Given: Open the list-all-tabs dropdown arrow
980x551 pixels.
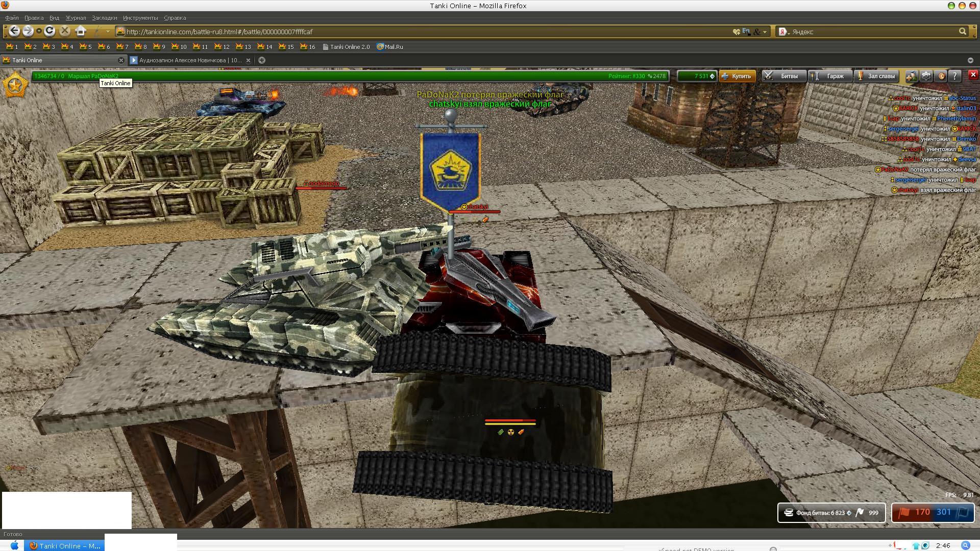Looking at the screenshot, I should [x=970, y=60].
